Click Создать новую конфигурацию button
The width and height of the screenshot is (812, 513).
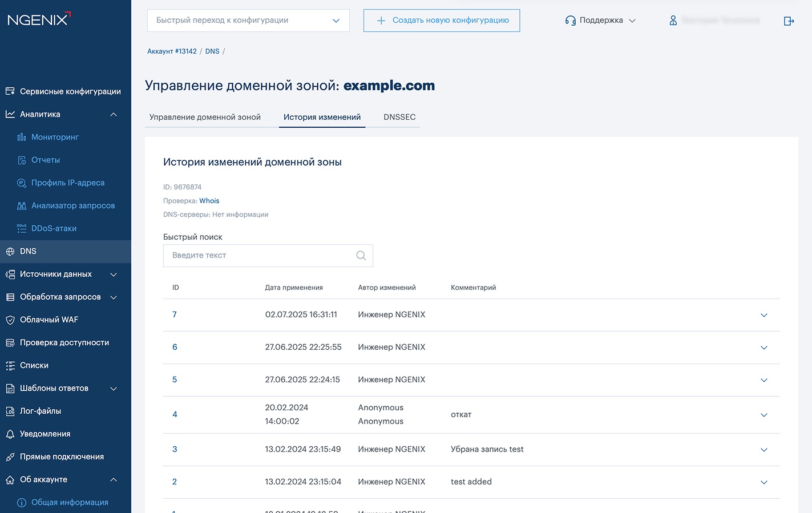[x=442, y=21]
